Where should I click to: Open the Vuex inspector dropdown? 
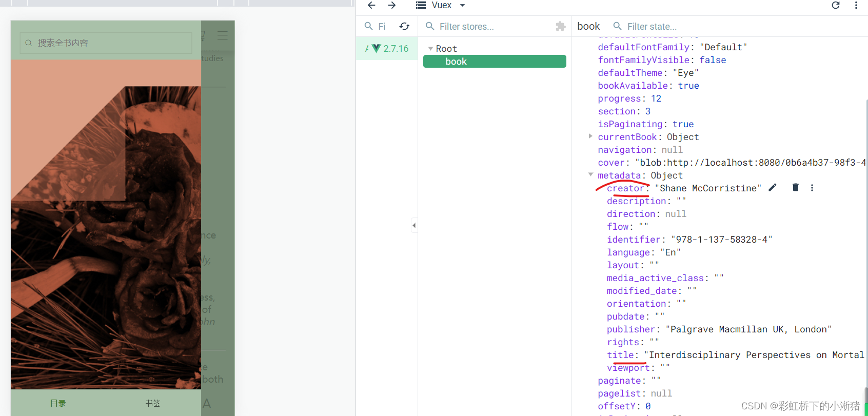[440, 5]
